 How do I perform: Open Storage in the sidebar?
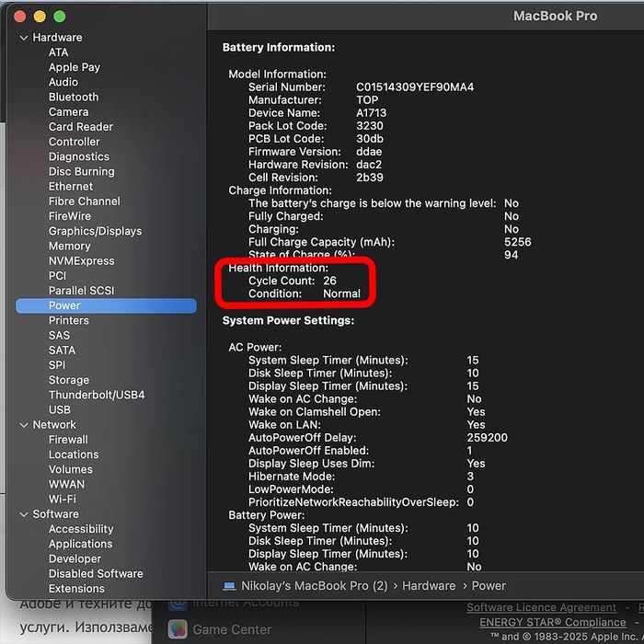click(69, 380)
